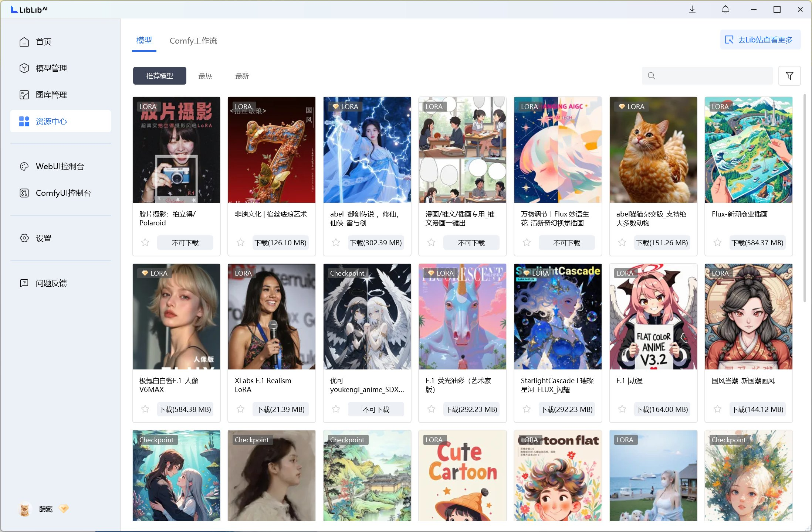Open the download manager icon in title bar
The width and height of the screenshot is (812, 532).
pyautogui.click(x=692, y=9)
